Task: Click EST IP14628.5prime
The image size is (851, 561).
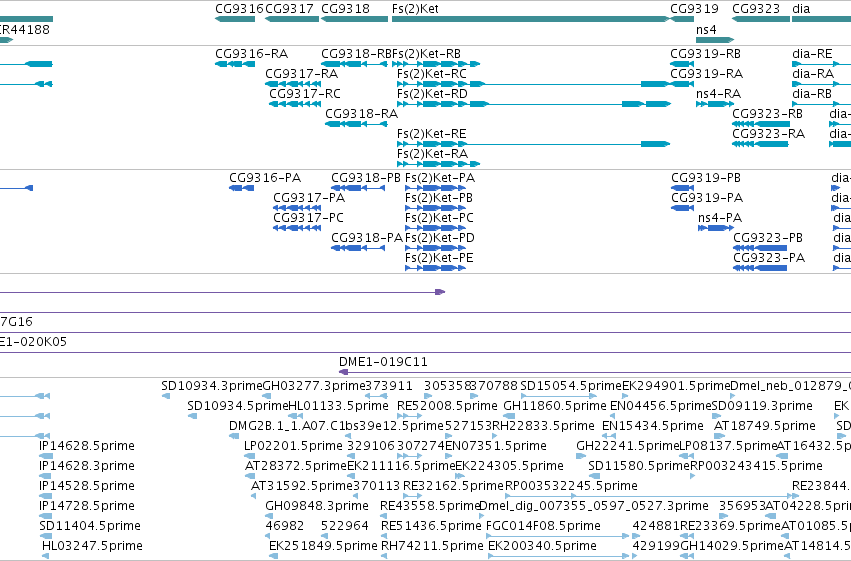Action: tap(46, 456)
